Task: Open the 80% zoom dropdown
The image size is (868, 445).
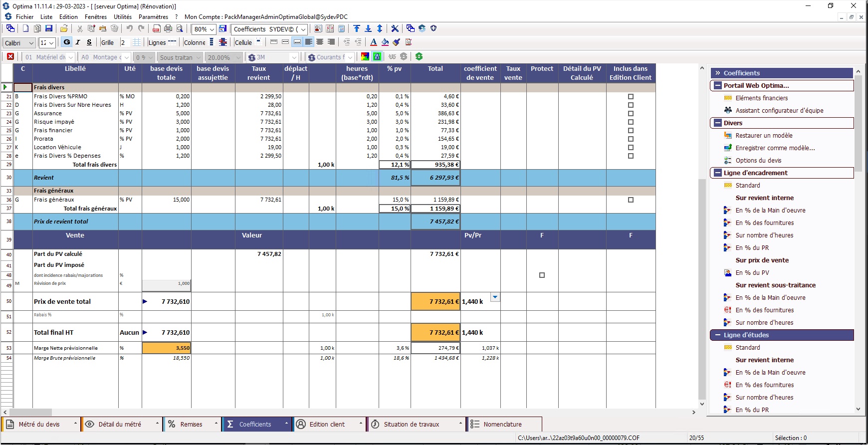Action: tap(212, 29)
